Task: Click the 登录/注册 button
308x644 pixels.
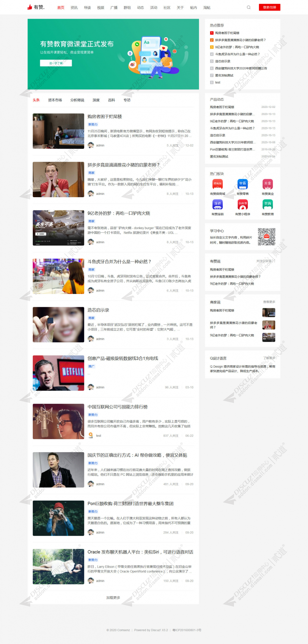Action: (269, 7)
